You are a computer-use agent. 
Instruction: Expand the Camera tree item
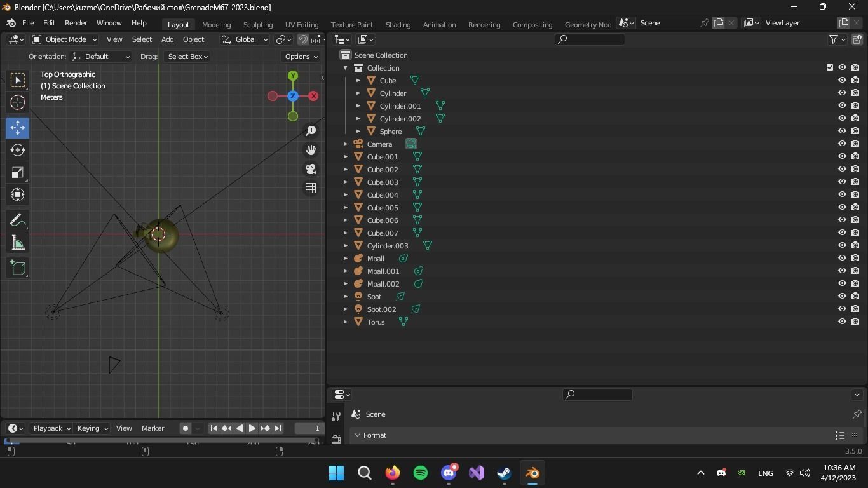346,144
